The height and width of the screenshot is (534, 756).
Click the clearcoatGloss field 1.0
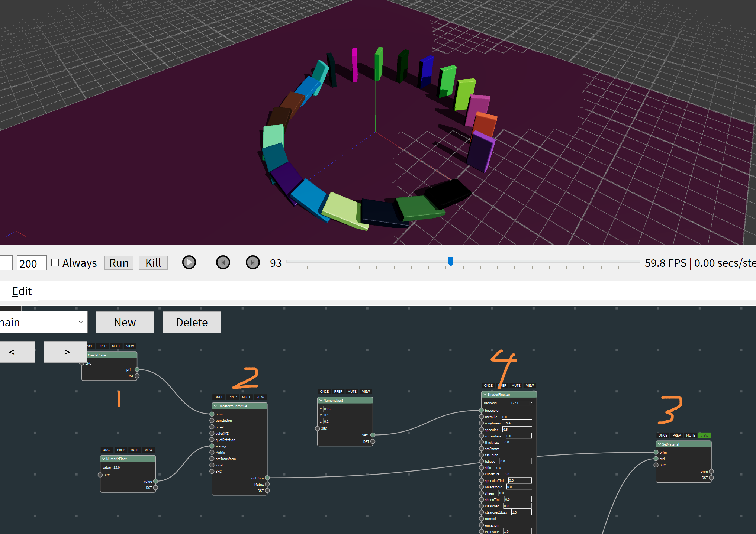[521, 512]
